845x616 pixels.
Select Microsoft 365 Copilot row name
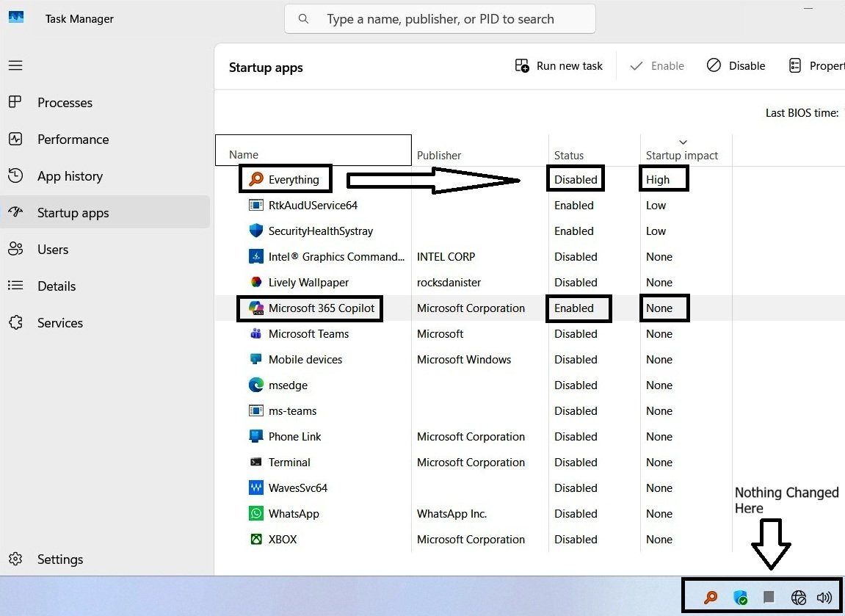tap(321, 308)
